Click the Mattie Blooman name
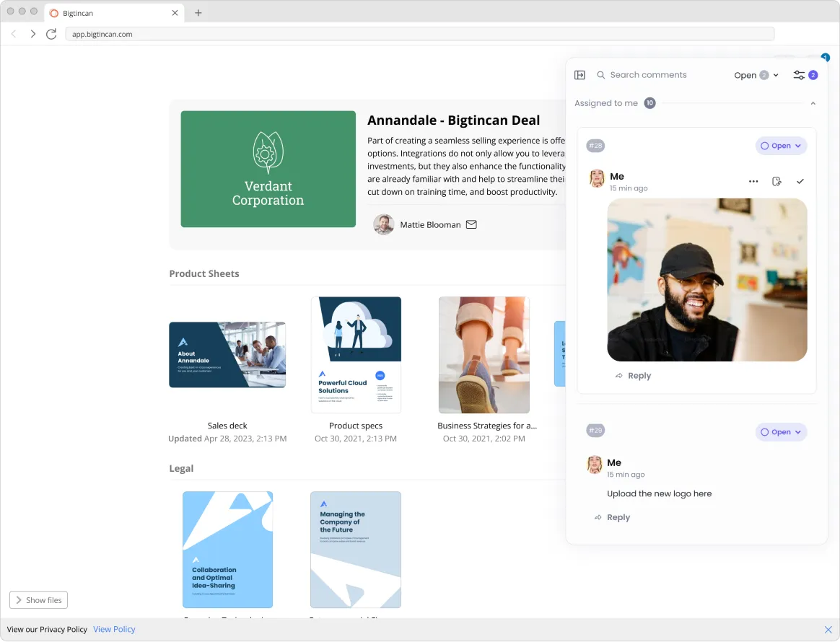 430,225
